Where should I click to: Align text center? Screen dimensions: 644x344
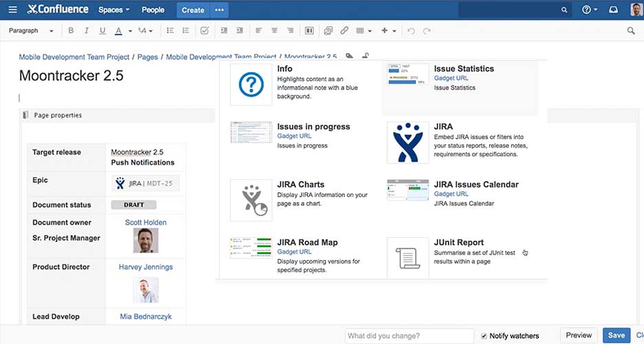click(x=274, y=30)
